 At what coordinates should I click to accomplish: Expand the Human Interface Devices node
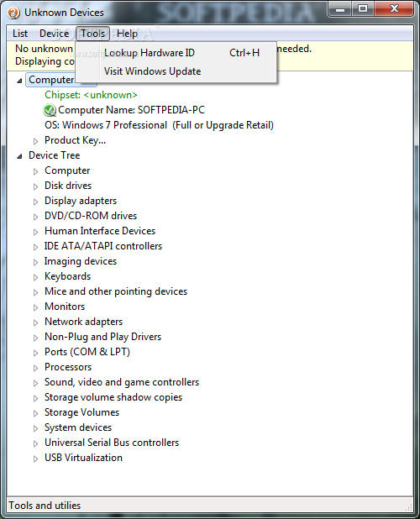point(36,232)
